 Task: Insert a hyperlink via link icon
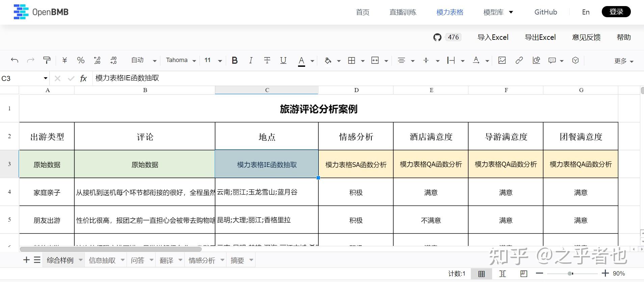pos(519,60)
